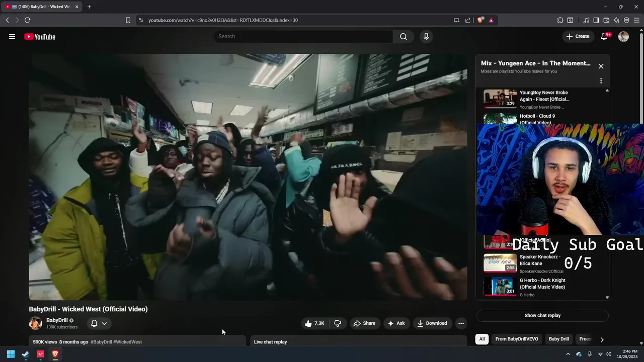
Task: Bookmark this page in the address bar
Action: [x=128, y=20]
